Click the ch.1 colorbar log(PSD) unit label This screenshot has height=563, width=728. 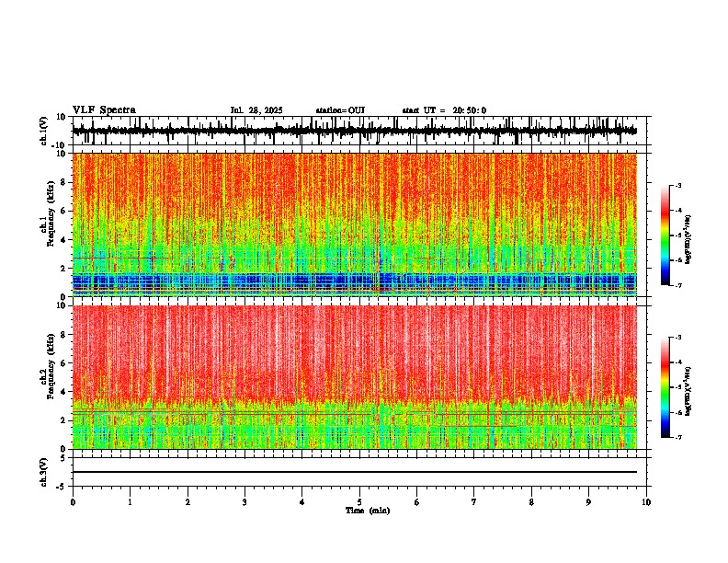[688, 239]
